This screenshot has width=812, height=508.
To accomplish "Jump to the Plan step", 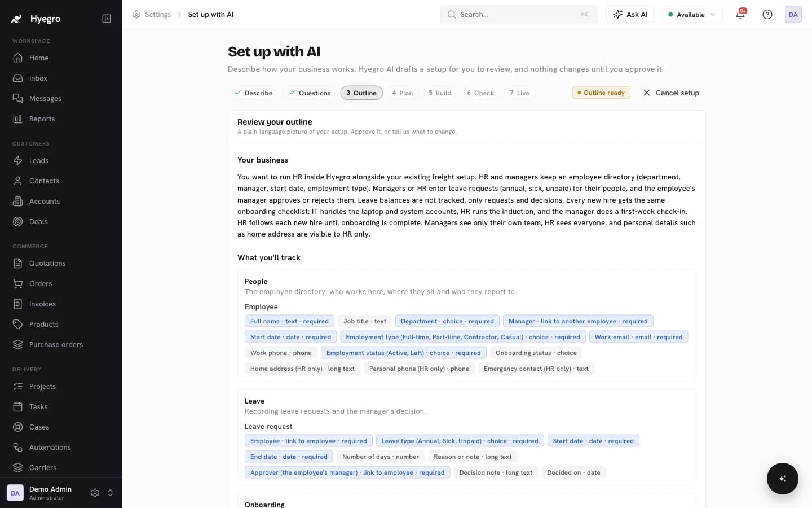I will (x=403, y=93).
